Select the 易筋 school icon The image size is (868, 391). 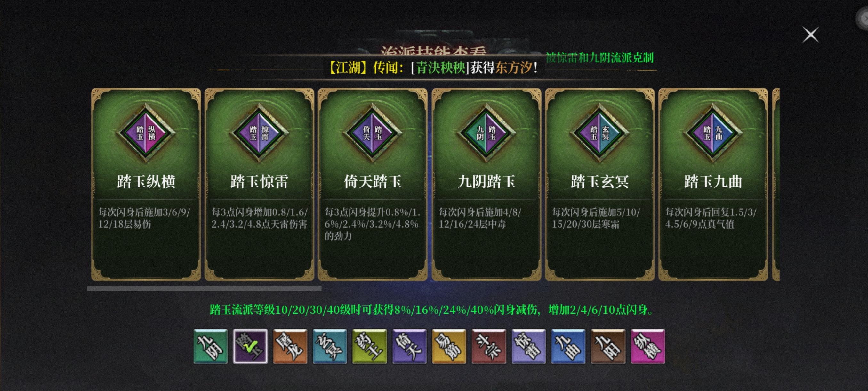point(449,346)
